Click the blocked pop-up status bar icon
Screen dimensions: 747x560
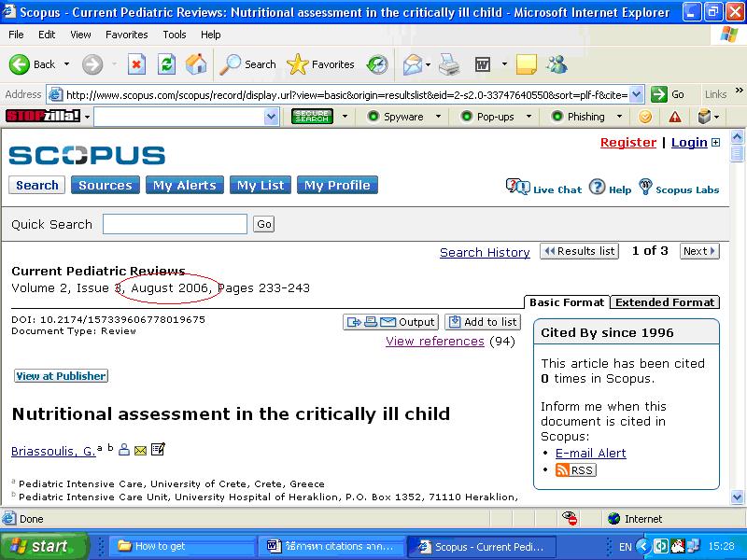[570, 518]
